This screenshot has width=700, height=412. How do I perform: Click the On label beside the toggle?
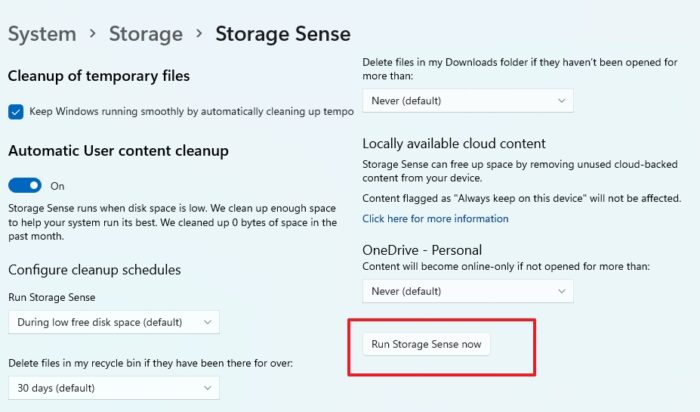(x=57, y=186)
